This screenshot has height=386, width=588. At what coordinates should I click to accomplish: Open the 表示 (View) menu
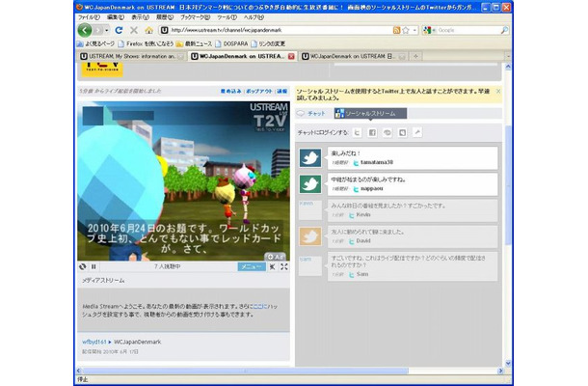coord(140,17)
